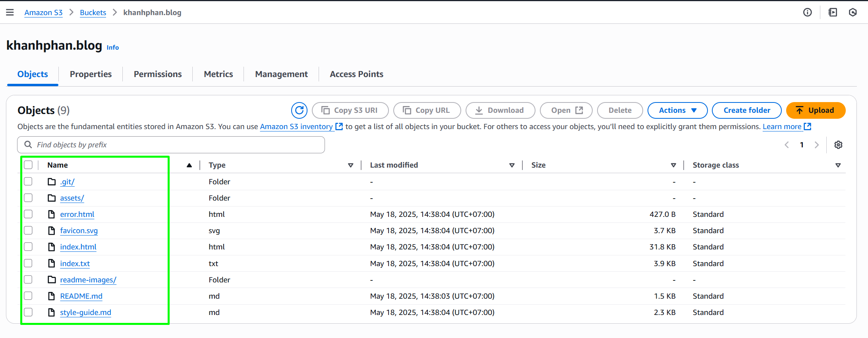Viewport: 868px width, 338px height.
Task: Check the assets/ folder checkbox
Action: (x=28, y=198)
